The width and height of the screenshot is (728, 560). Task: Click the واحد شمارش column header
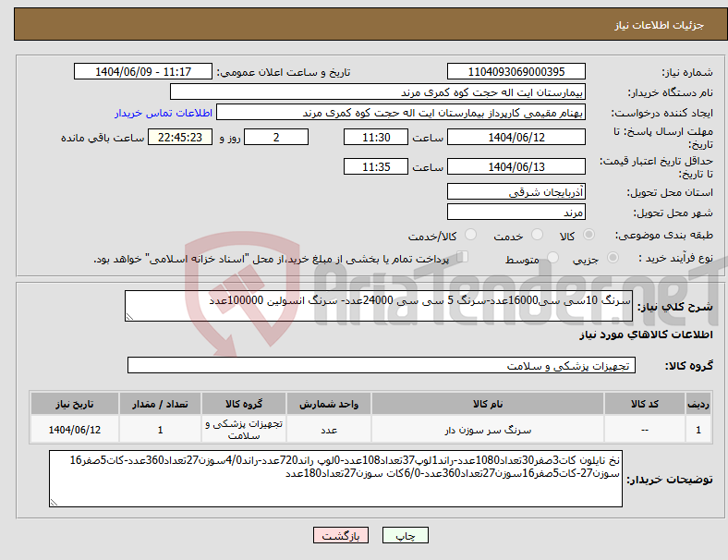tap(329, 404)
